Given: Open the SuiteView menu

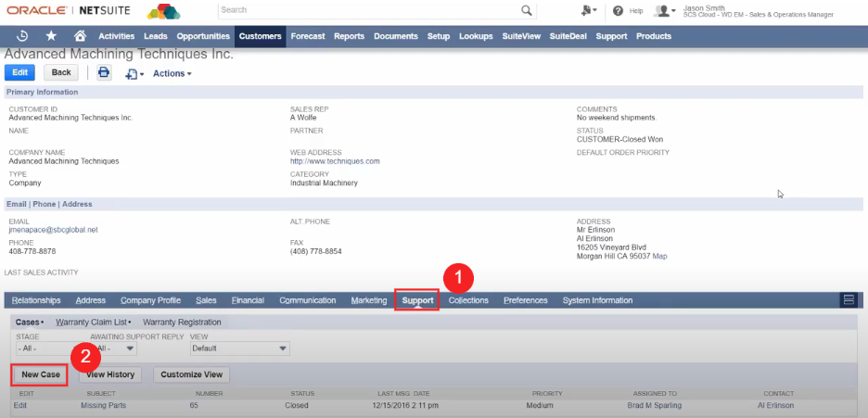Looking at the screenshot, I should (521, 36).
